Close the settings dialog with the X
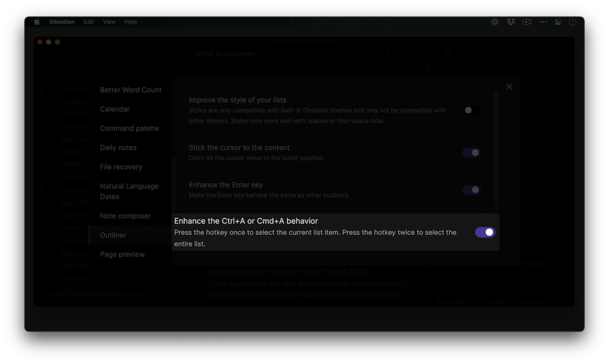Screen dimensions: 609x364 509,87
